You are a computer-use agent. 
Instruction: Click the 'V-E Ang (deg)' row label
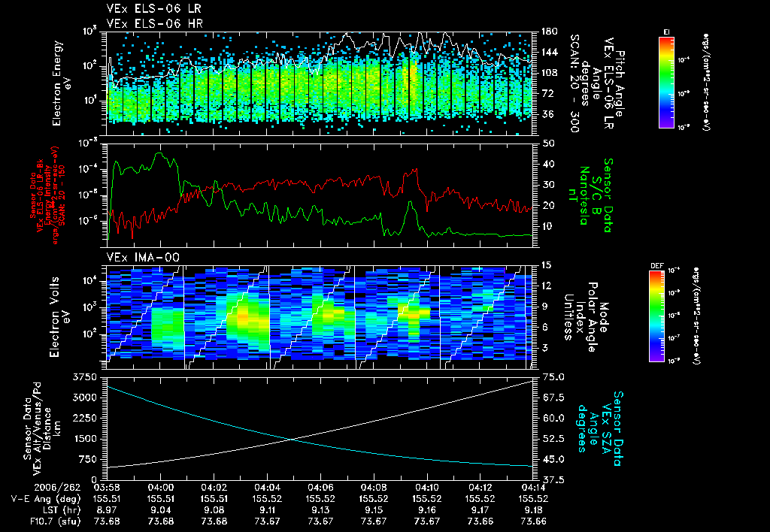click(x=46, y=499)
